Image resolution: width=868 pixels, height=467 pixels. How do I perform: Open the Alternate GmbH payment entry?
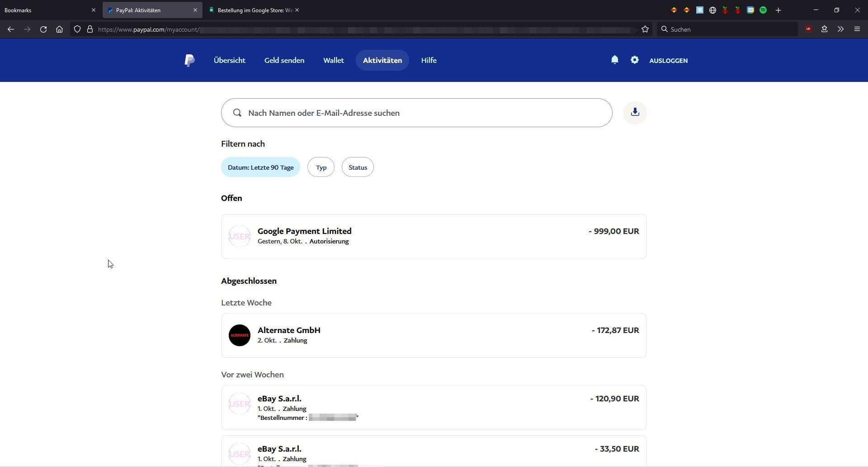[434, 335]
